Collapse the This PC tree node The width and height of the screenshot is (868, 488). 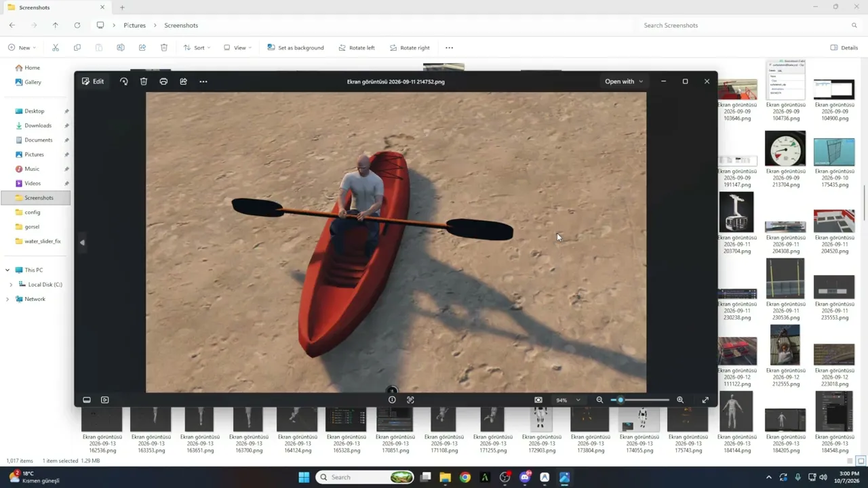pyautogui.click(x=7, y=270)
